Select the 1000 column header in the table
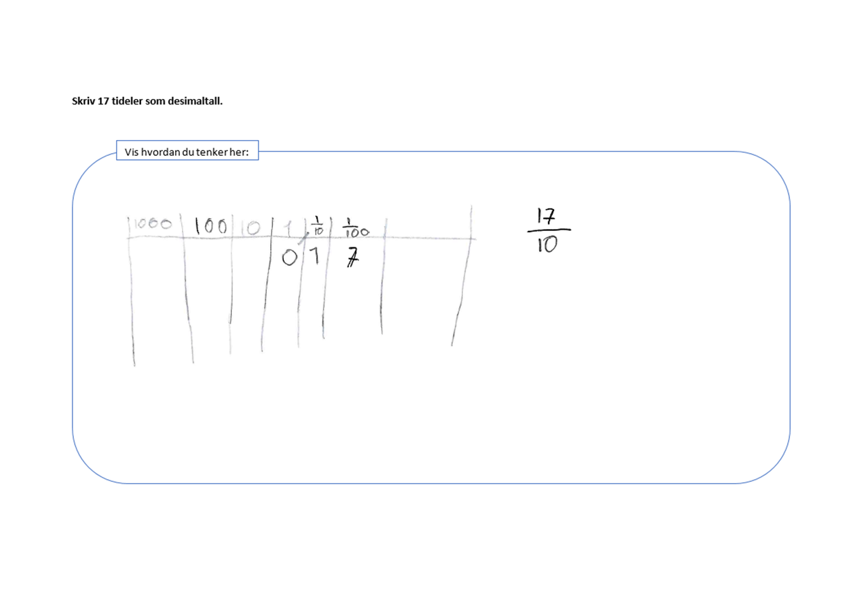The height and width of the screenshot is (611, 868). coord(152,224)
